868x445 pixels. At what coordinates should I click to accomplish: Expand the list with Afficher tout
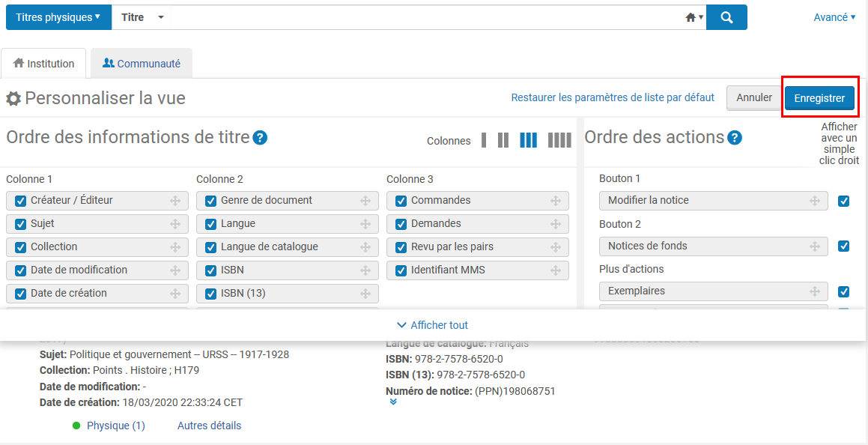point(433,325)
